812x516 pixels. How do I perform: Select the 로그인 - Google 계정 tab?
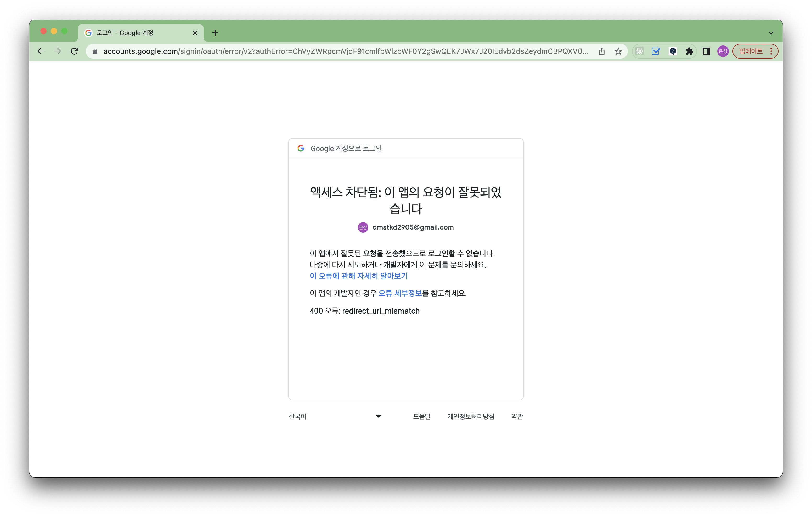coord(141,33)
